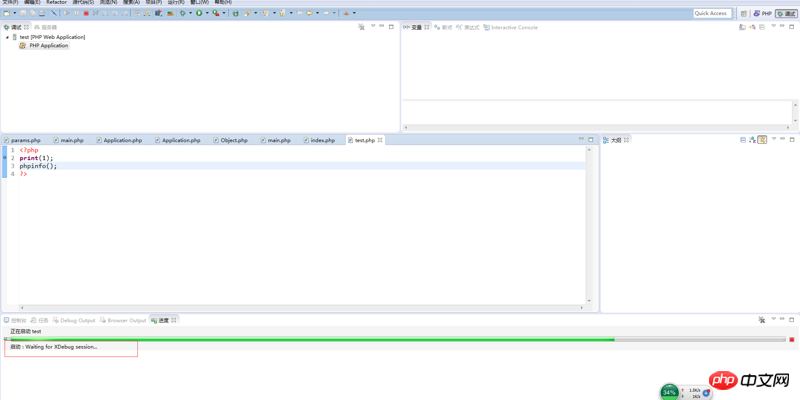Screen dimensions: 800x400
Task: Open the Debug launch dropdown arrow
Action: [x=190, y=13]
